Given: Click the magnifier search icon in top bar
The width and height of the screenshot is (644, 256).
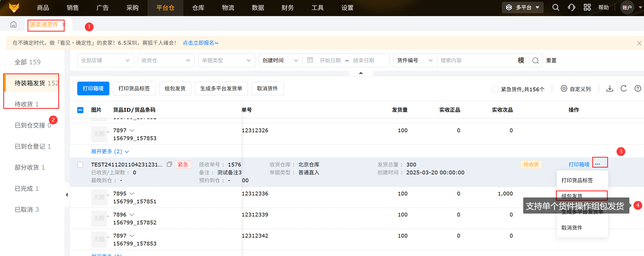Looking at the screenshot, I should pyautogui.click(x=556, y=8).
